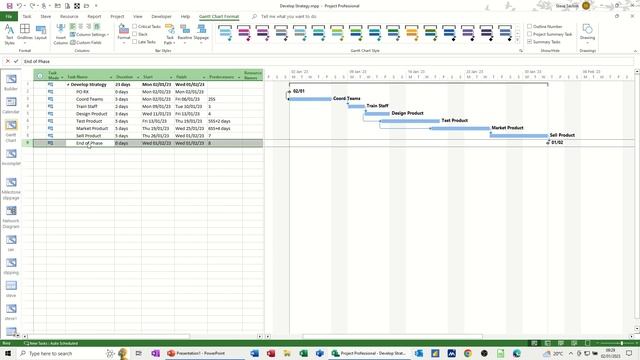Select the Design Product duration cell
Screen dimensions: 640x360
128,114
